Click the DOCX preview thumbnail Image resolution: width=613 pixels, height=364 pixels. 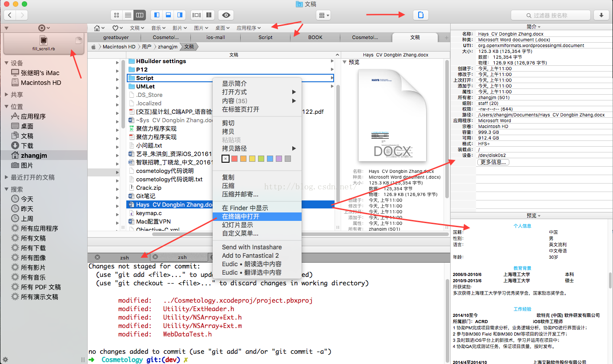coord(392,116)
